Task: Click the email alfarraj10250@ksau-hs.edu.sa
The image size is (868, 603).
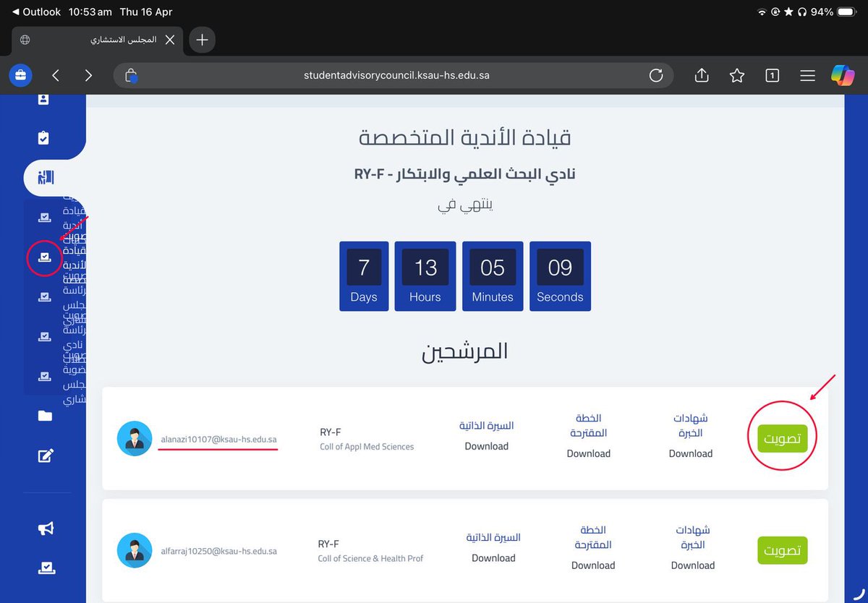Action: pyautogui.click(x=219, y=551)
